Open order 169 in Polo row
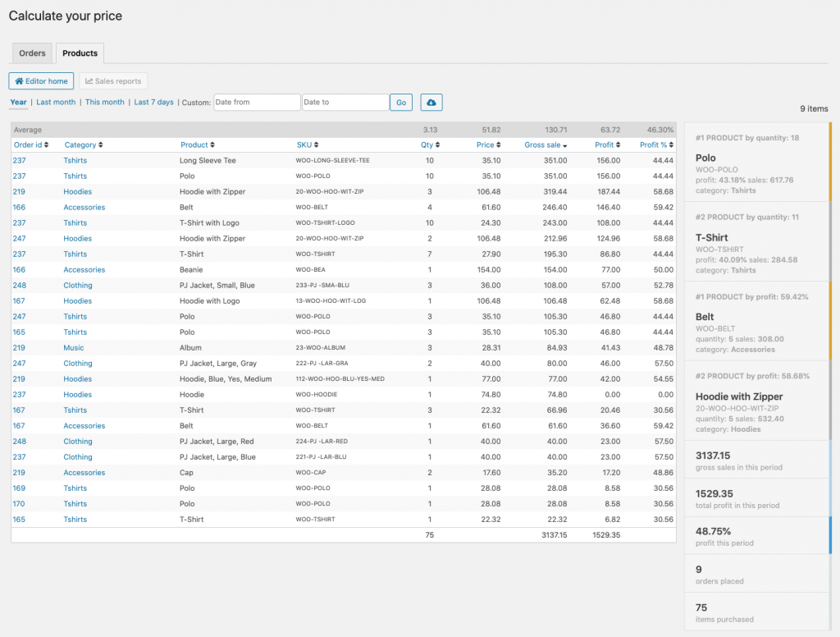Image resolution: width=840 pixels, height=637 pixels. [20, 488]
